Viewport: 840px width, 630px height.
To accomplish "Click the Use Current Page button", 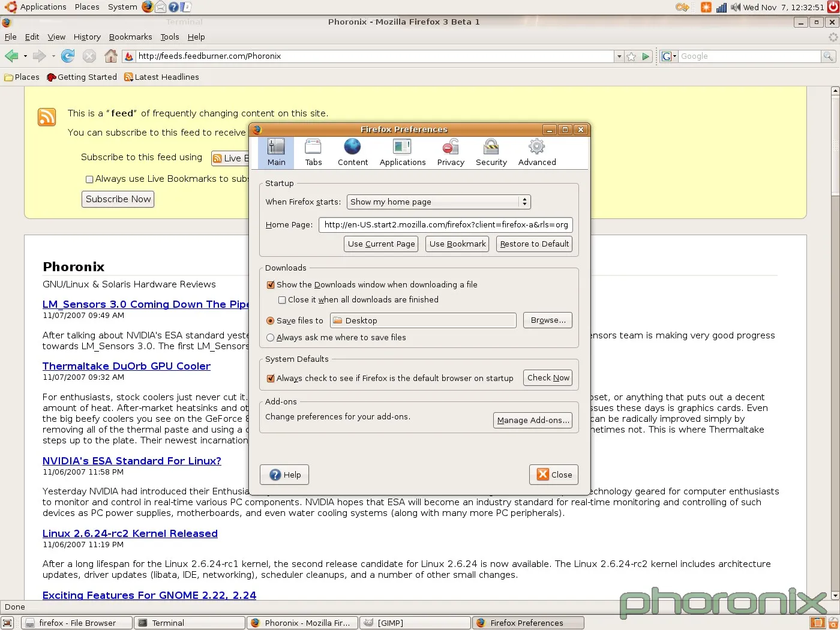I will pos(381,244).
